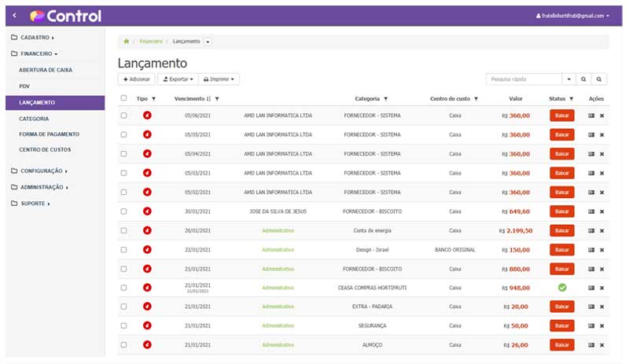The width and height of the screenshot is (629, 364).
Task: Filter the Status column using funnel icon
Action: click(572, 99)
